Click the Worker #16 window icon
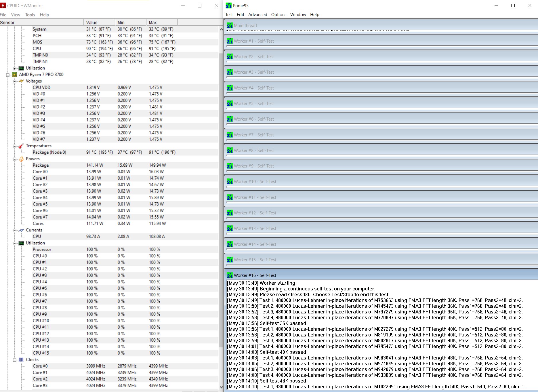 coord(230,275)
